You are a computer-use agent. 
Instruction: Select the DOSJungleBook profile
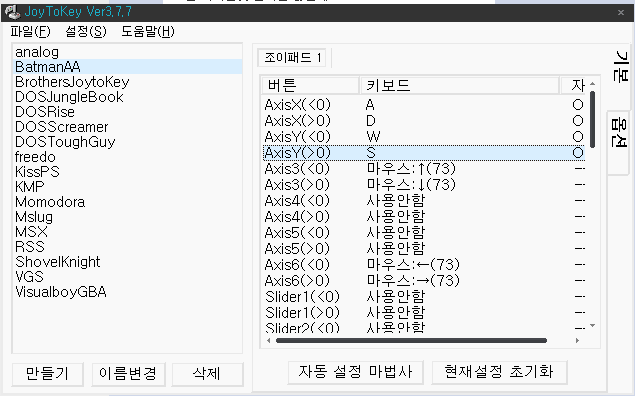[128, 97]
